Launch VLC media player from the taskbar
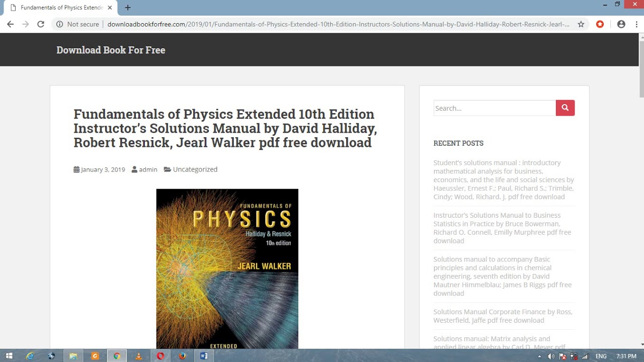This screenshot has width=644, height=362. click(139, 356)
